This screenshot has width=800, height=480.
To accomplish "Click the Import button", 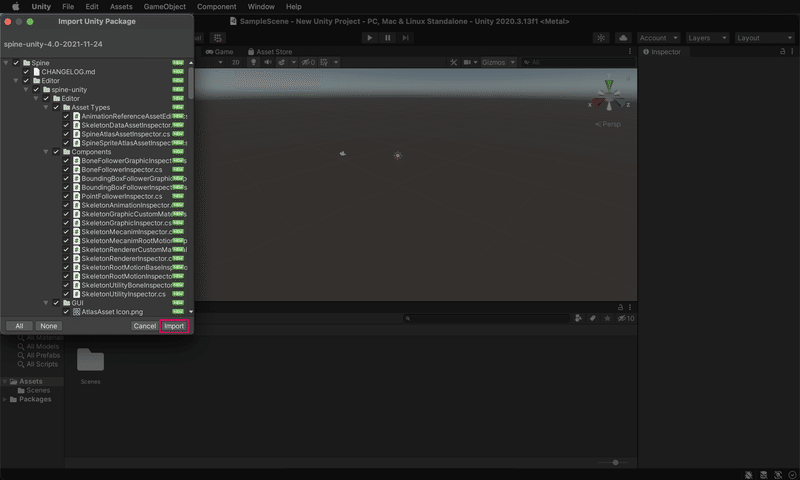I will 174,326.
